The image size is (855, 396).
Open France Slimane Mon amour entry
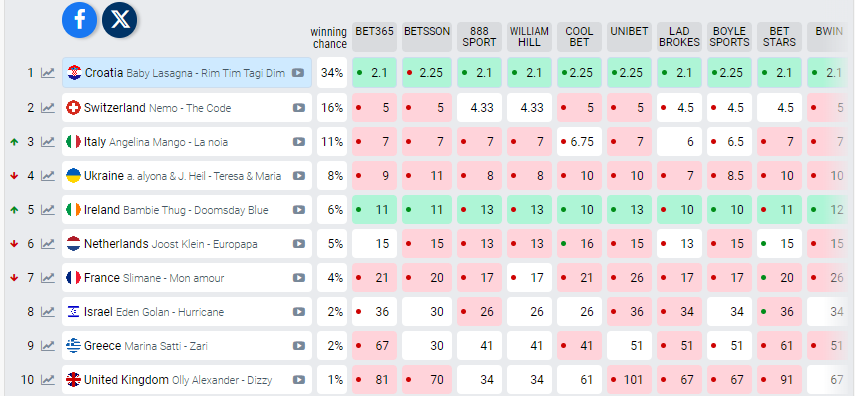click(x=187, y=278)
